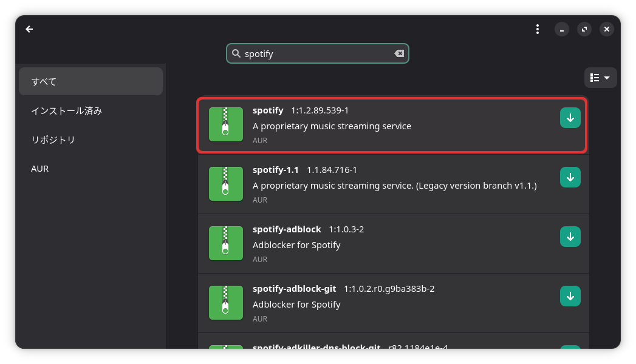Select the version text 1:1.2.89.539-1
This screenshot has width=636, height=364.
(320, 110)
